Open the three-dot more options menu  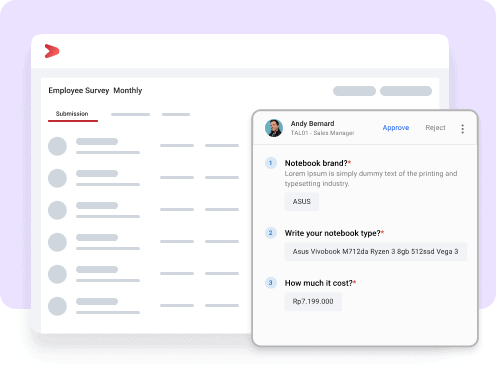(462, 129)
